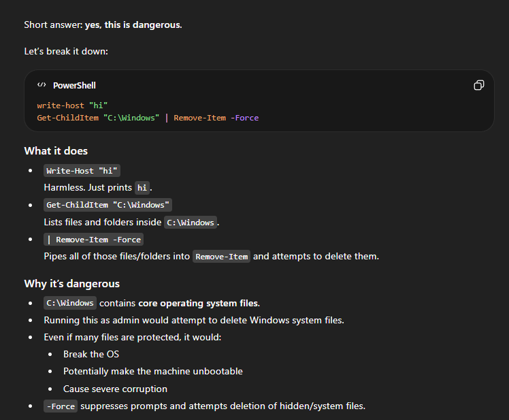Click the -Force inline code in the last bullet
Image resolution: width=509 pixels, height=420 pixels.
[61, 406]
